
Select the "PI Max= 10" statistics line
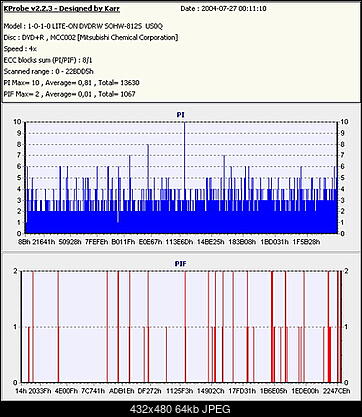pyautogui.click(x=71, y=83)
